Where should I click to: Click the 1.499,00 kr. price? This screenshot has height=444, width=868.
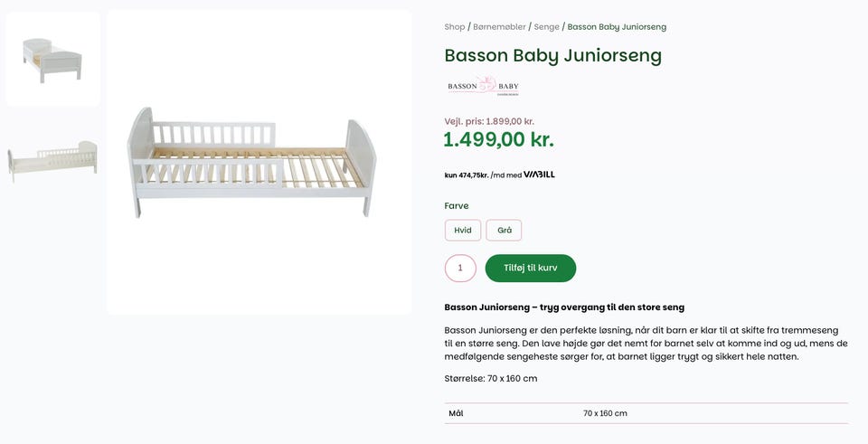coord(498,140)
